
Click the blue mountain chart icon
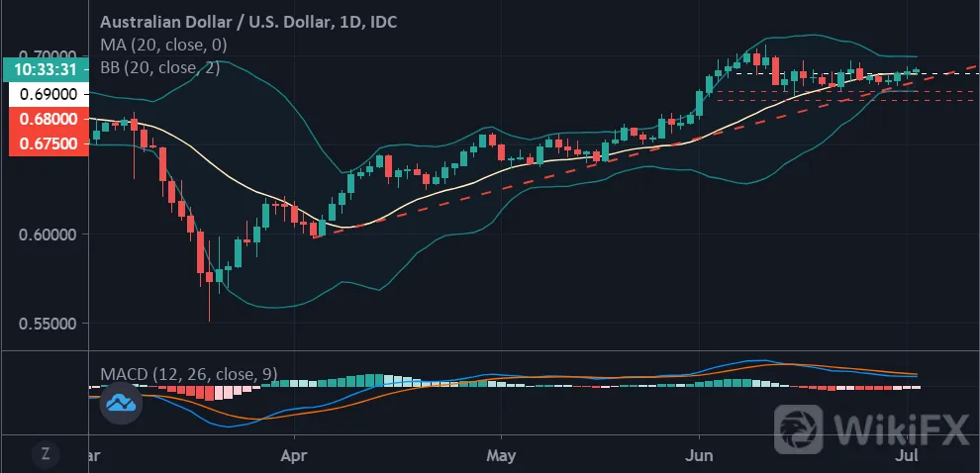point(121,403)
